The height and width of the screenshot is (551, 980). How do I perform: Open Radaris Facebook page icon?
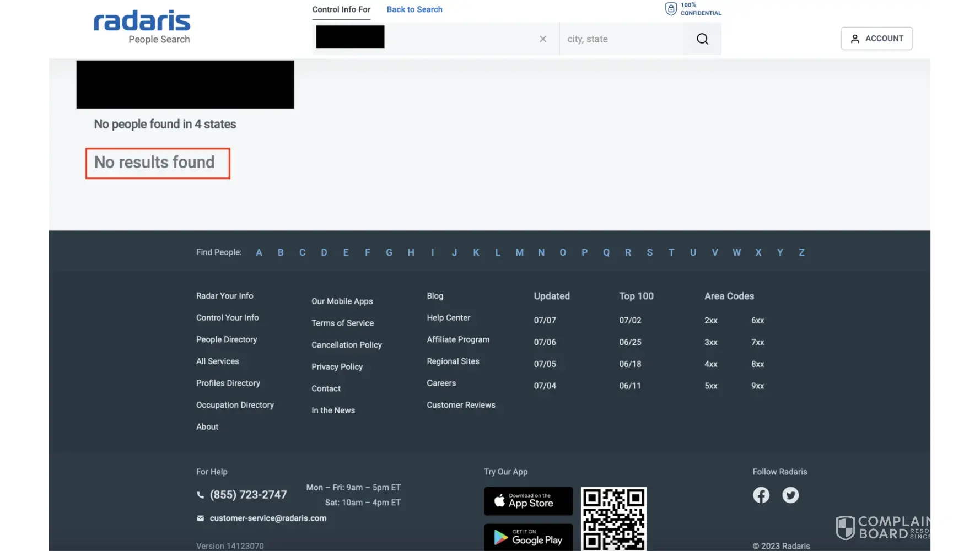click(761, 495)
